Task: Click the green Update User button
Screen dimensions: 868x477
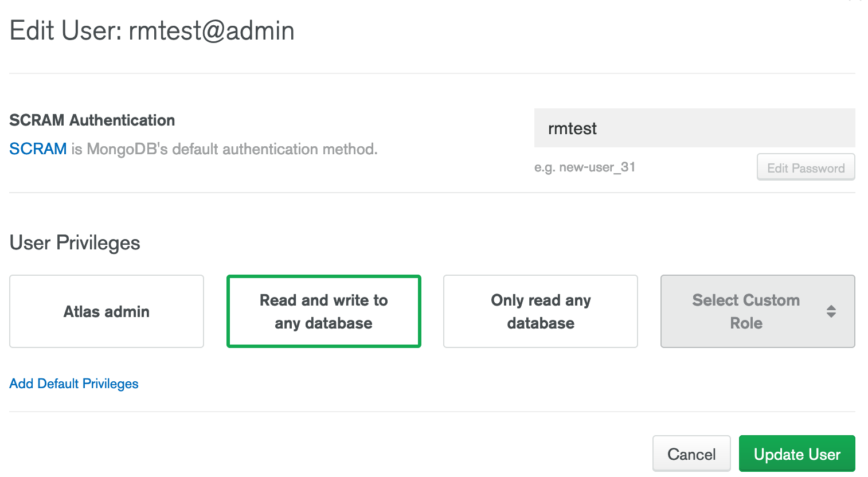Action: [797, 454]
